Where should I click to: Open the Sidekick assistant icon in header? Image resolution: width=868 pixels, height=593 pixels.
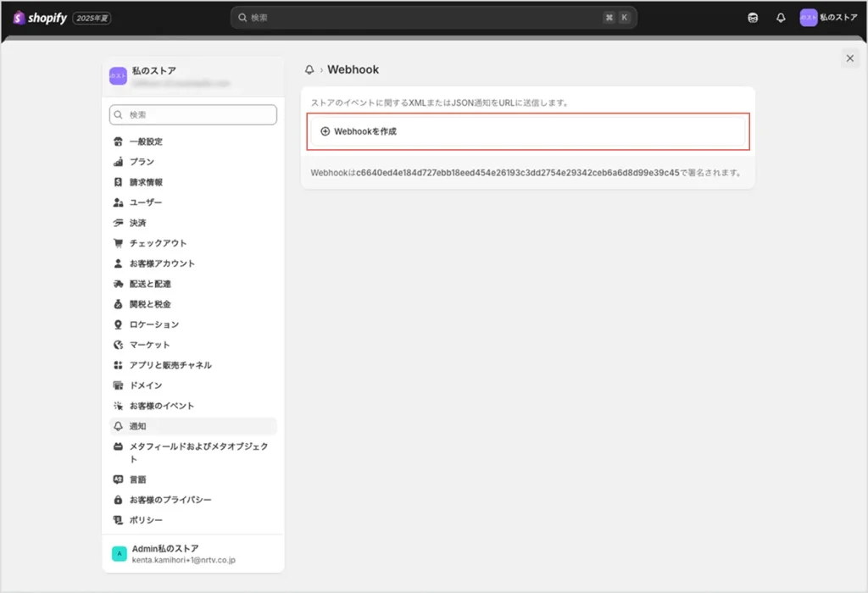tap(753, 18)
